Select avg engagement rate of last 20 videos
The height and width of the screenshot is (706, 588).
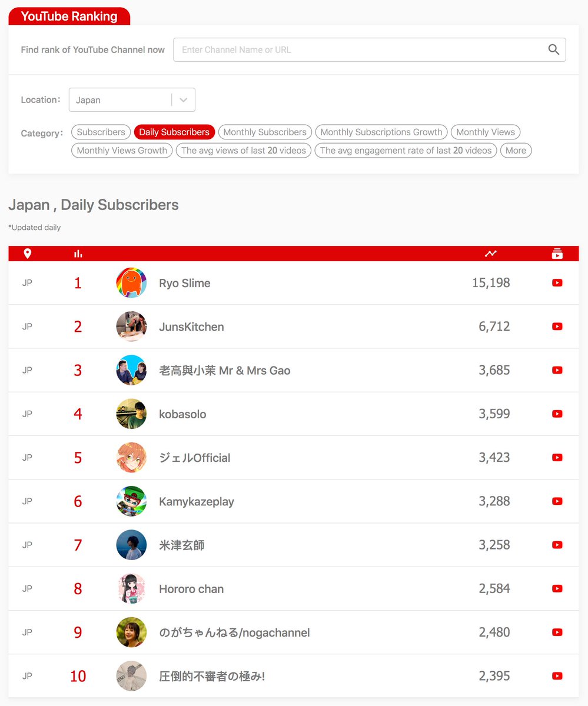coord(406,151)
